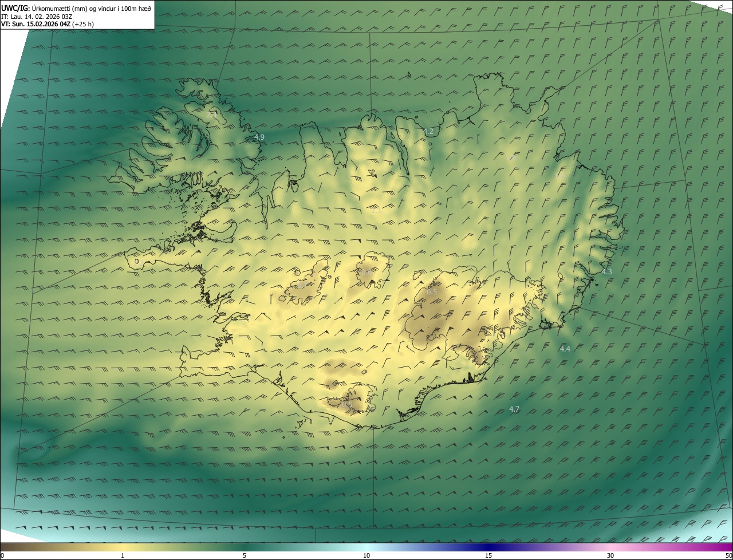Image resolution: width=733 pixels, height=560 pixels.
Task: Click the 'IT: Lau. 14. 02. 2026 03Z' line
Action: click(37, 17)
